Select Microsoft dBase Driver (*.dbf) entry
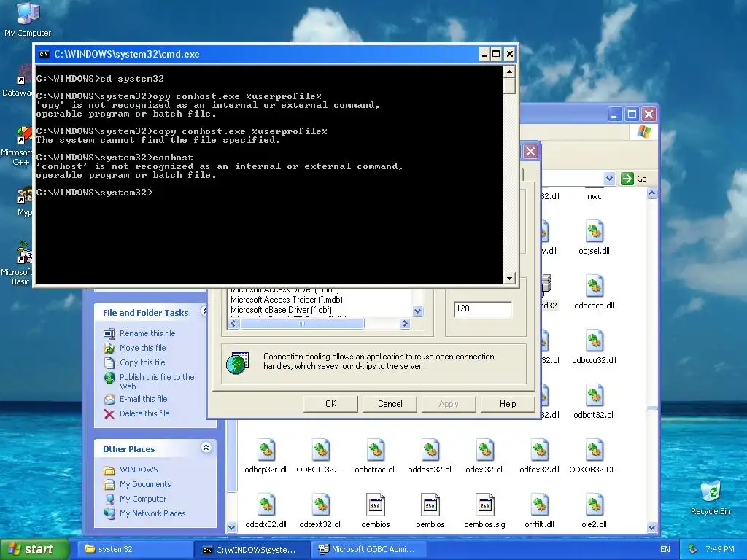 coord(281,309)
